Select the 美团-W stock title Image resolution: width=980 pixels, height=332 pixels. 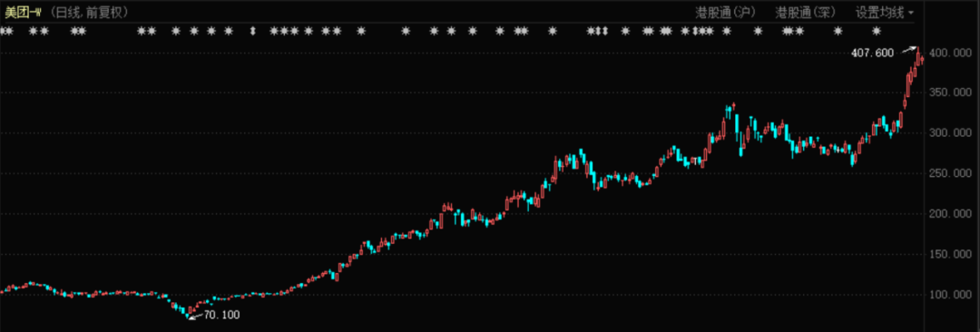pos(24,13)
